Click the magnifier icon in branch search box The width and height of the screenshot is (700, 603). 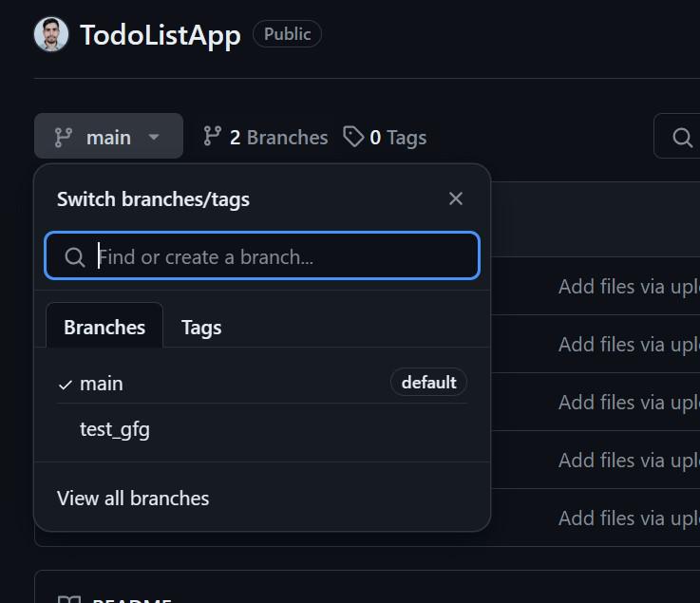(x=75, y=257)
